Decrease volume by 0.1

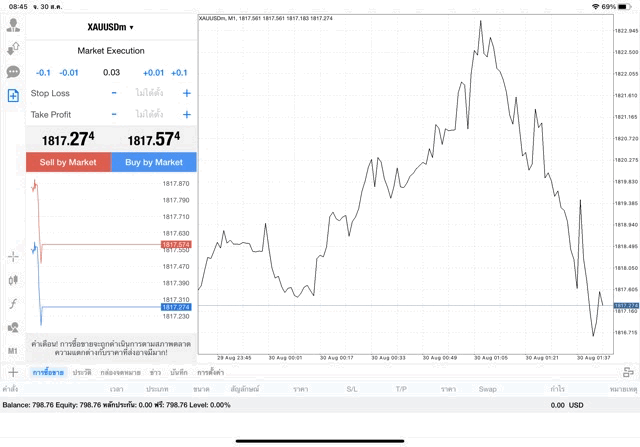[43, 72]
